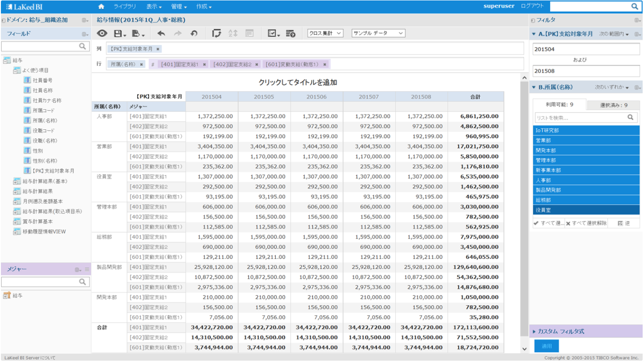This screenshot has width=644, height=362.
Task: Open the メジャー panel options icon
Action: coord(78,269)
